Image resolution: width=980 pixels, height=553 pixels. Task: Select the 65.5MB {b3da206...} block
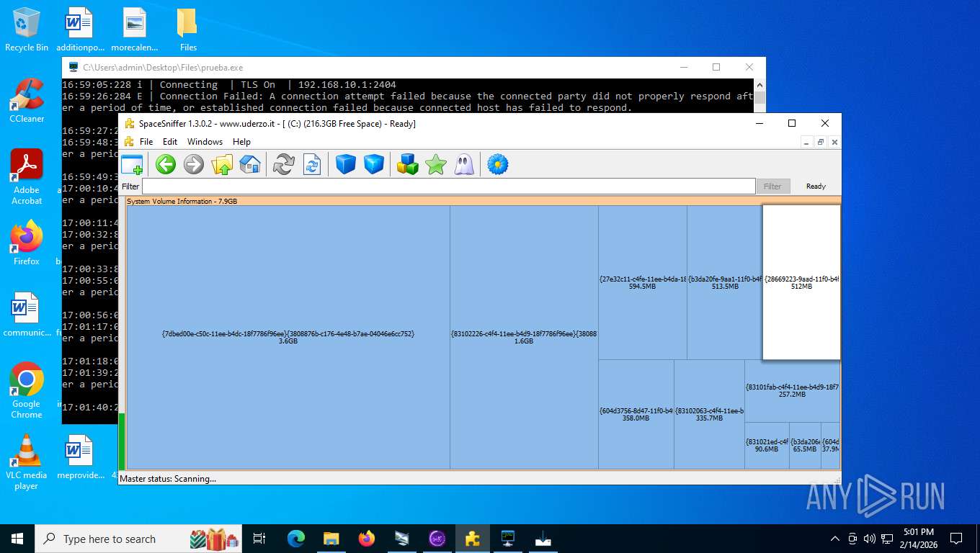(x=805, y=446)
